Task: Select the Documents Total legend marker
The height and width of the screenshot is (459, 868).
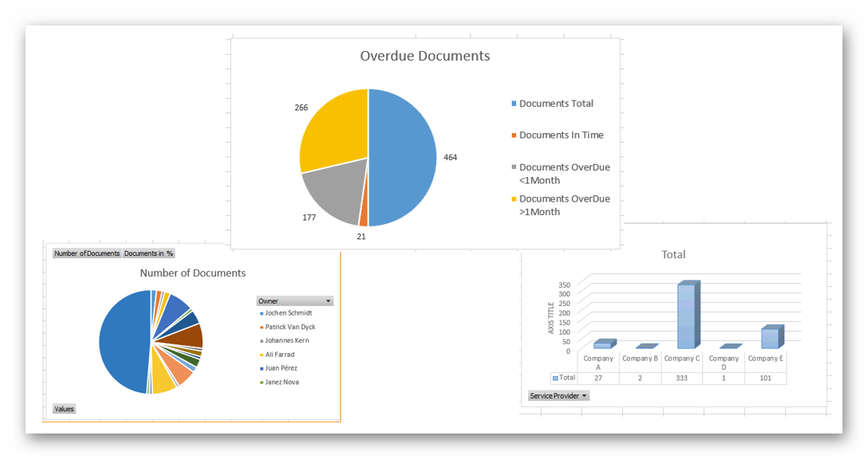Action: [514, 104]
